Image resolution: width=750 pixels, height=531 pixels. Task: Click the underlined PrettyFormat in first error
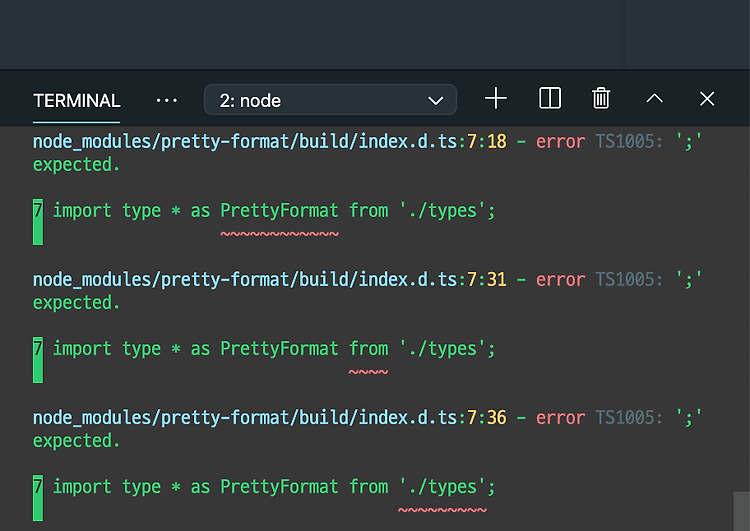click(x=279, y=211)
